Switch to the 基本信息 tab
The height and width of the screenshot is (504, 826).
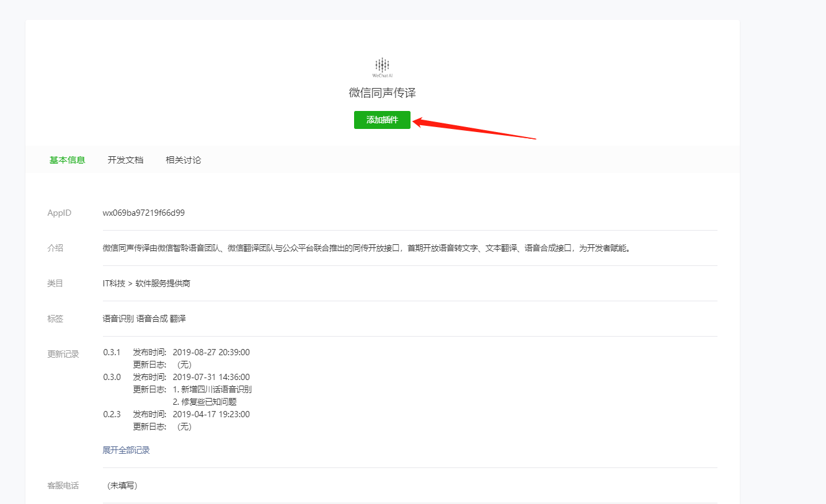[x=67, y=160]
